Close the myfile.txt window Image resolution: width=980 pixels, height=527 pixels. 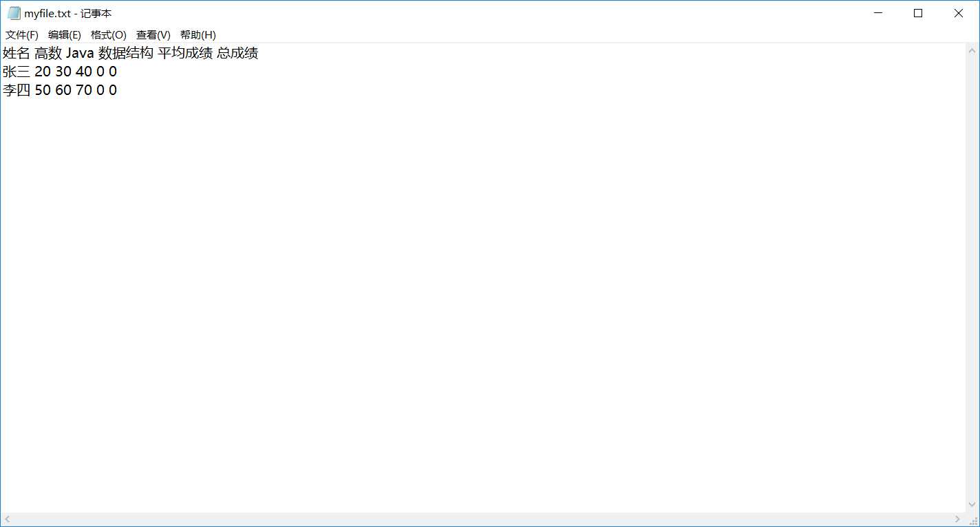958,13
